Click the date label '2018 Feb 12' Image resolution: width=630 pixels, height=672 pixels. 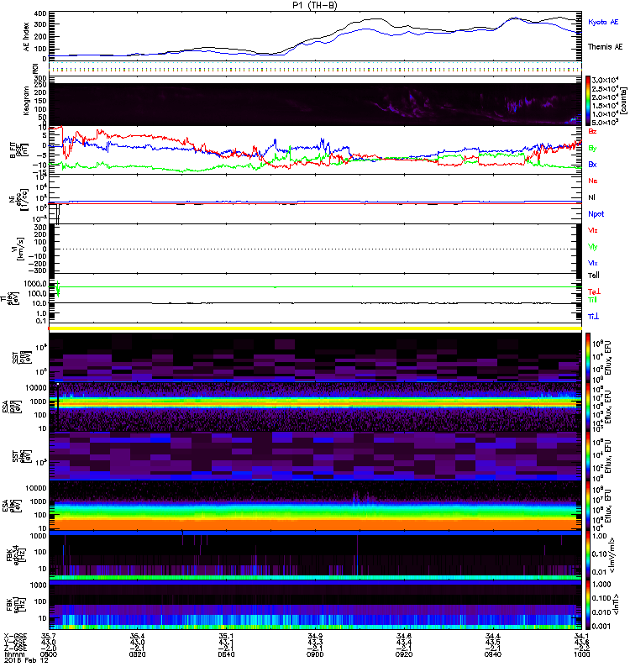pos(26,660)
